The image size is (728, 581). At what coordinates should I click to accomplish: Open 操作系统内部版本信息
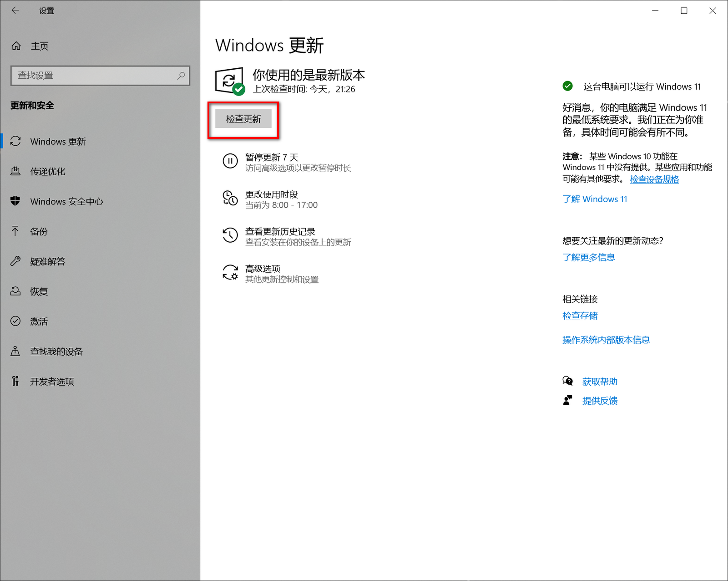pyautogui.click(x=606, y=340)
